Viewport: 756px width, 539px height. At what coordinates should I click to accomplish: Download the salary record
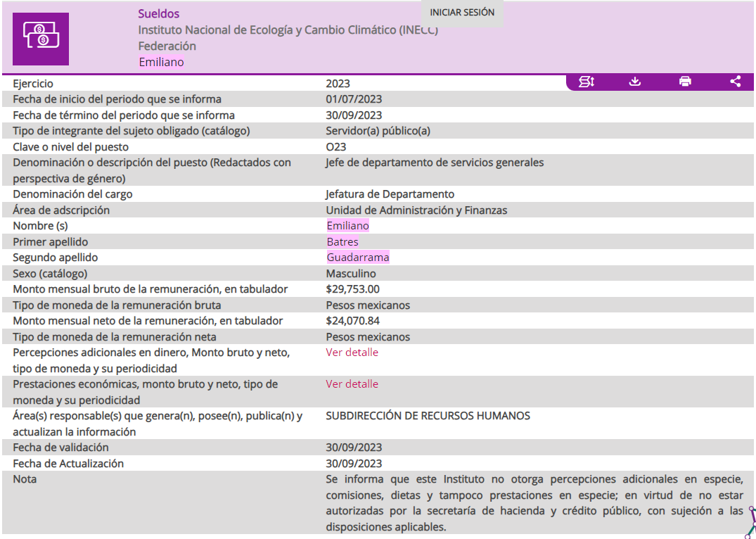(x=635, y=82)
